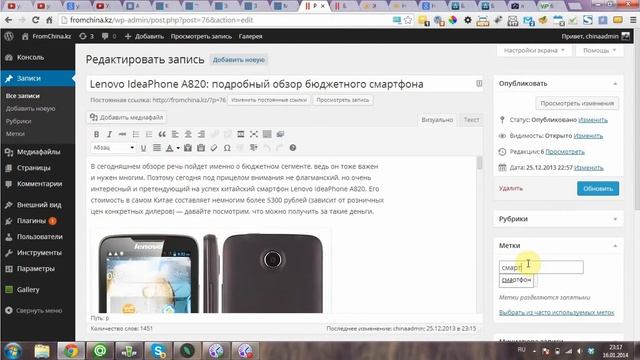Expand the Рубрики panel
Screen dimensions: 640x360
[615, 219]
